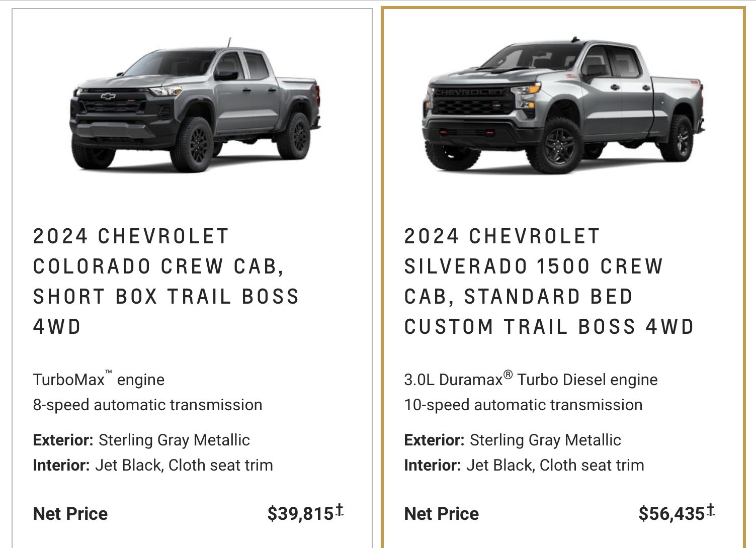Click the 3.0L Duramax Turbo Diesel engine text
Screen dimensions: 756x548
(x=531, y=379)
